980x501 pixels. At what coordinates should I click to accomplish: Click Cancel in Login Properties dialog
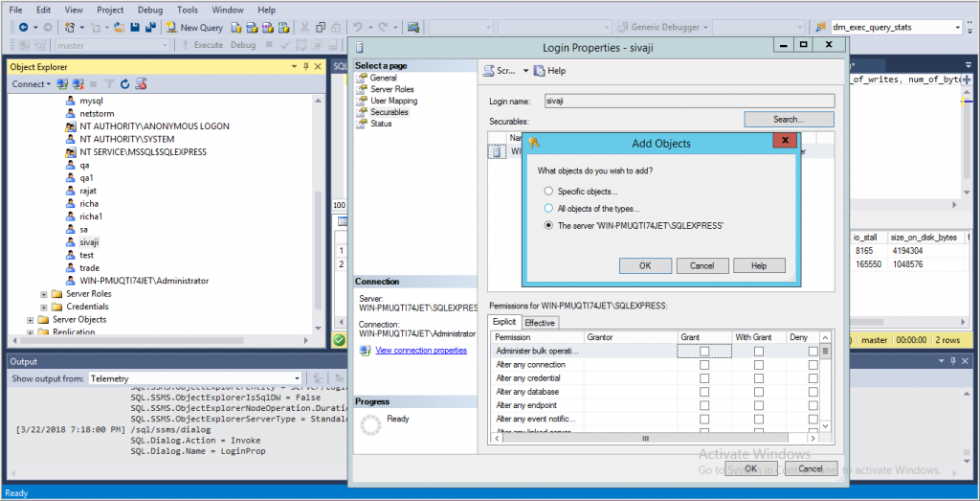[810, 467]
